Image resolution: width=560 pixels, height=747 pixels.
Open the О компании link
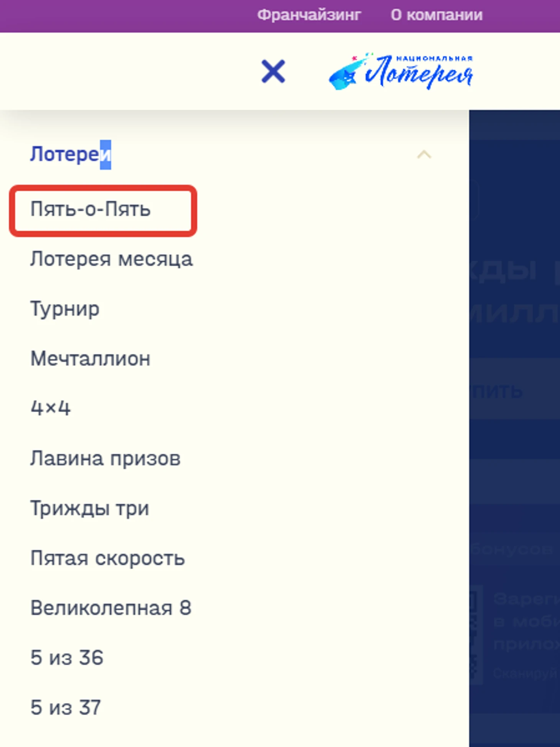[436, 15]
